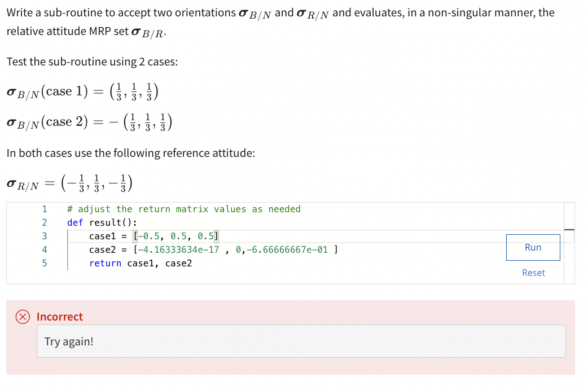This screenshot has width=588, height=386.
Task: Click line number 2 beside def result
Action: [x=44, y=222]
